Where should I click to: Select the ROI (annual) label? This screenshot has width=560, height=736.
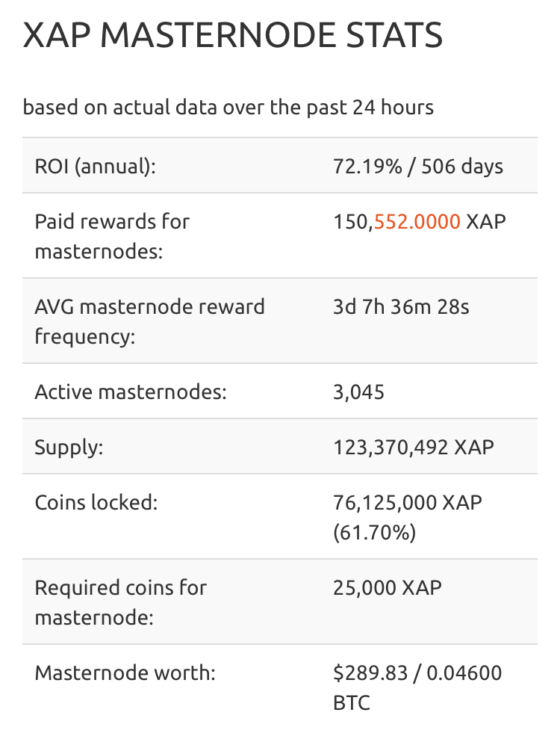pyautogui.click(x=96, y=165)
